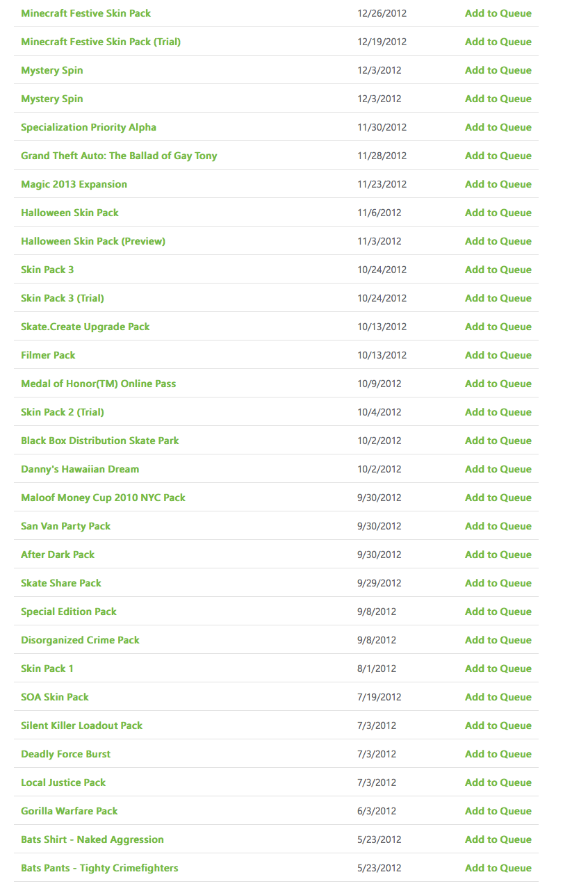Add Halloween Skin Pack (Preview) to queue
This screenshot has width=588, height=886.
tap(498, 241)
